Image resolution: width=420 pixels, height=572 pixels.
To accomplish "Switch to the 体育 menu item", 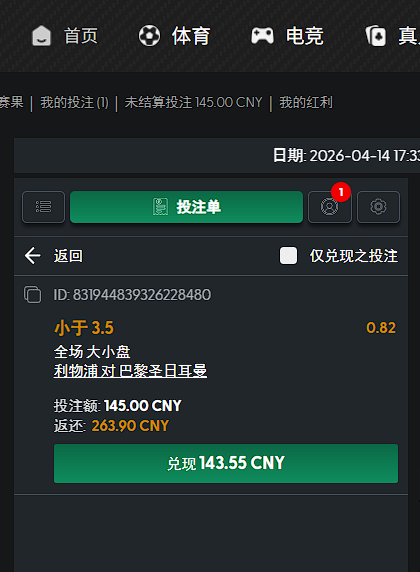I will 191,36.
